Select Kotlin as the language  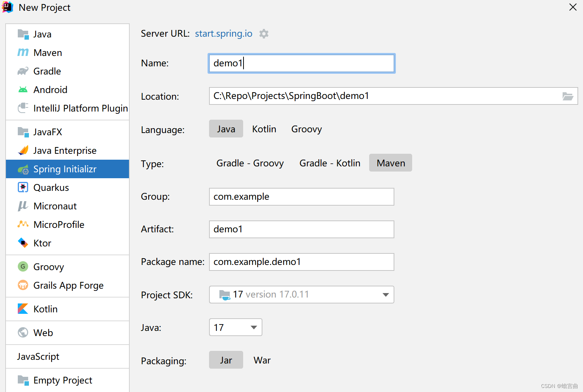tap(264, 129)
